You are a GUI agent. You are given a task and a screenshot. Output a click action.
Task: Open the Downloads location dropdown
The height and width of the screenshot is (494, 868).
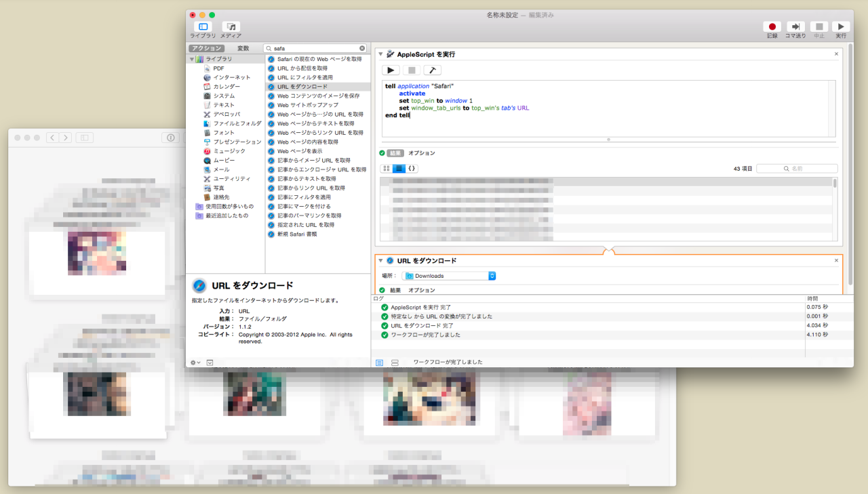pyautogui.click(x=449, y=276)
